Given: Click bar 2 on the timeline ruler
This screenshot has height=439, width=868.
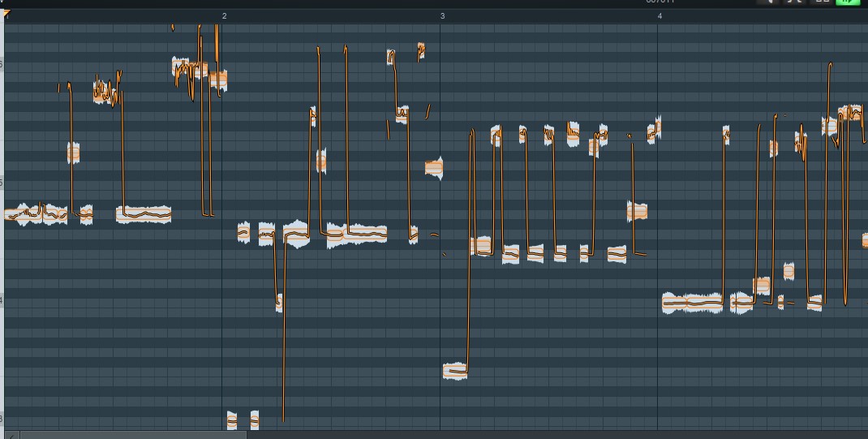Looking at the screenshot, I should 224,15.
